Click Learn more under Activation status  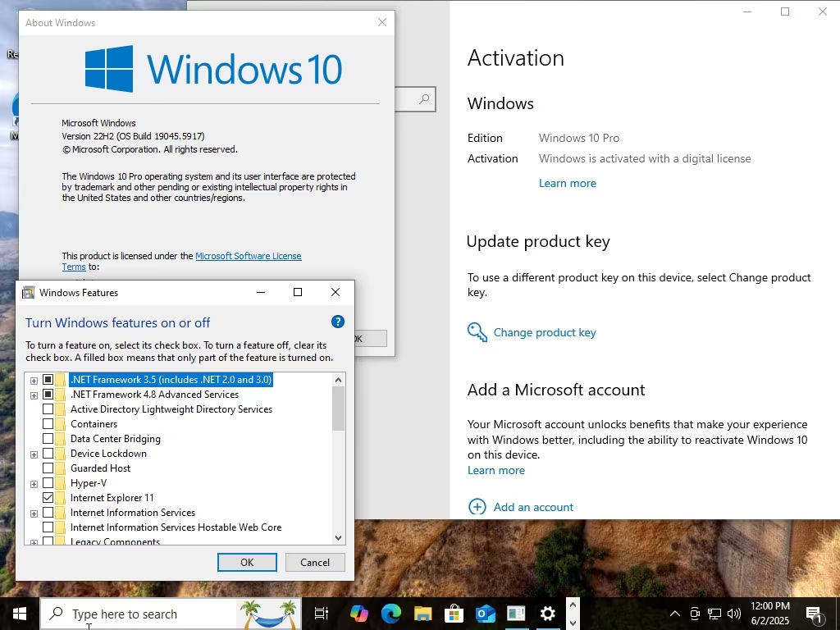pyautogui.click(x=568, y=183)
